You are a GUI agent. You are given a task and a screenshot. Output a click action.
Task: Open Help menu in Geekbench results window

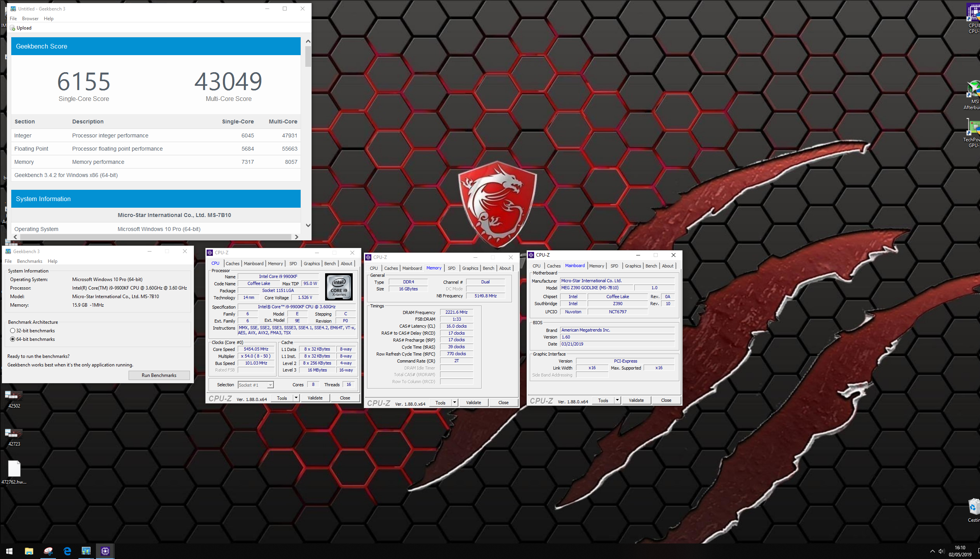tap(49, 19)
